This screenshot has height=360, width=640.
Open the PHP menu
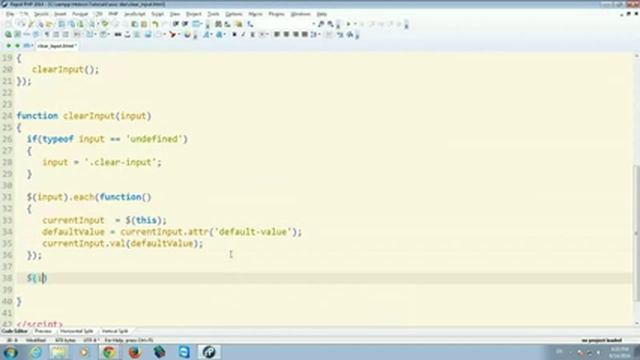point(113,14)
